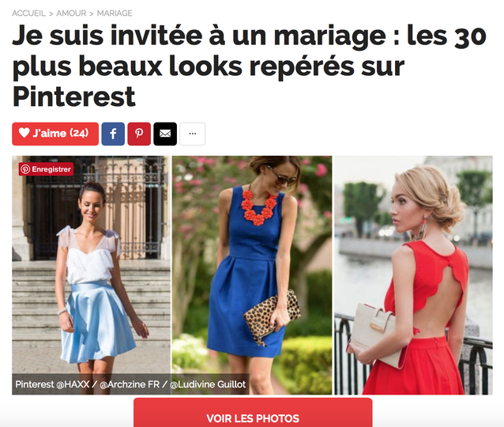Image resolution: width=504 pixels, height=427 pixels.
Task: Click the Pinterest logo on Enregistrer badge
Action: (x=25, y=169)
